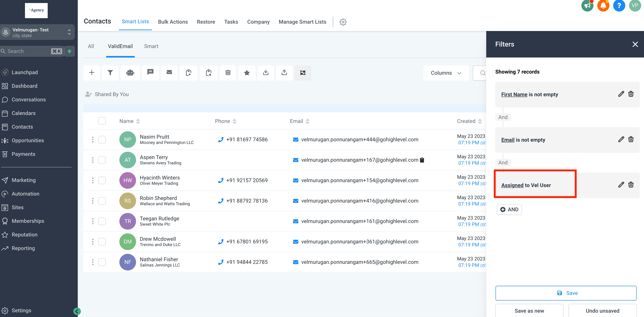Open the Nasim Pruitt contact link
644x317 pixels.
(x=154, y=137)
